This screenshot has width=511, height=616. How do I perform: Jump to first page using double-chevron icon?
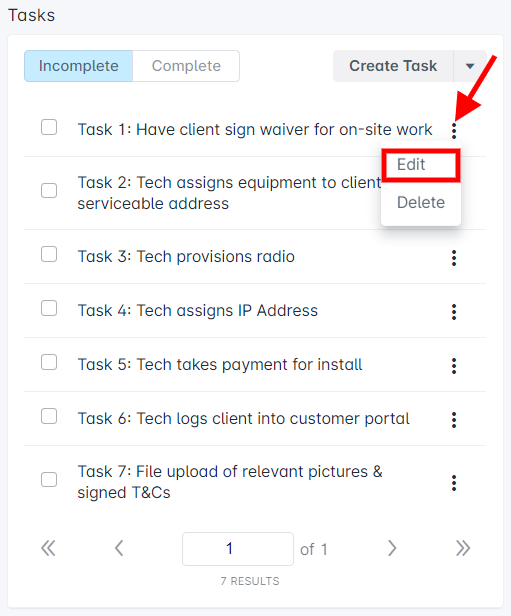[x=48, y=548]
